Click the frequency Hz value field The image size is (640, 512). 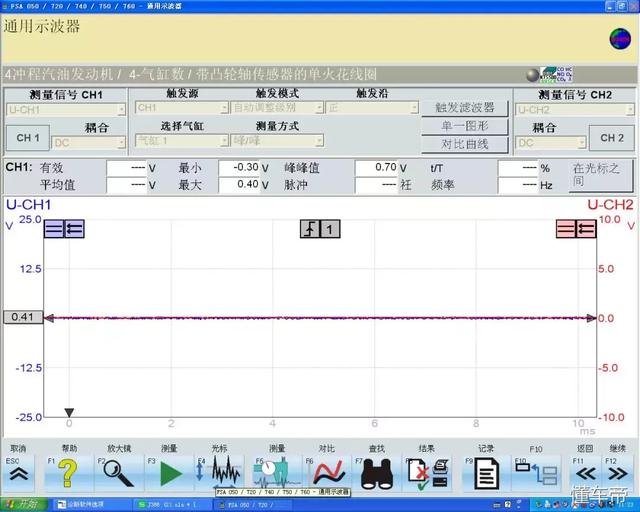(x=518, y=185)
